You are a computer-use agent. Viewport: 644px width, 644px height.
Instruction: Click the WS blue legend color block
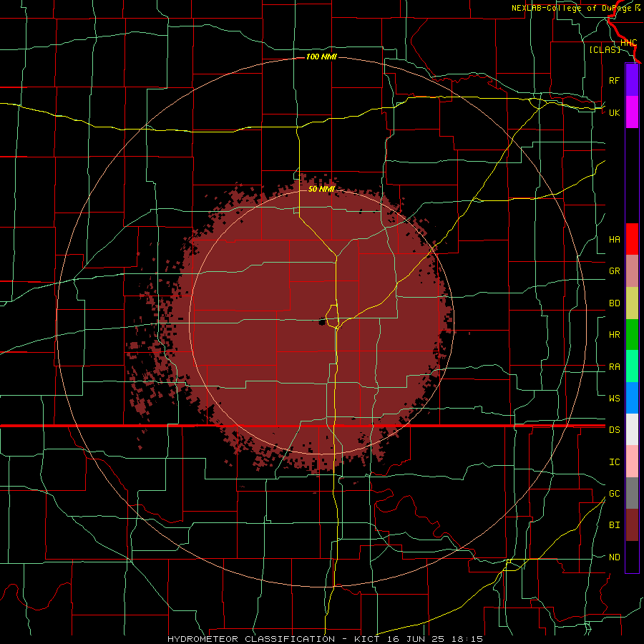point(632,398)
